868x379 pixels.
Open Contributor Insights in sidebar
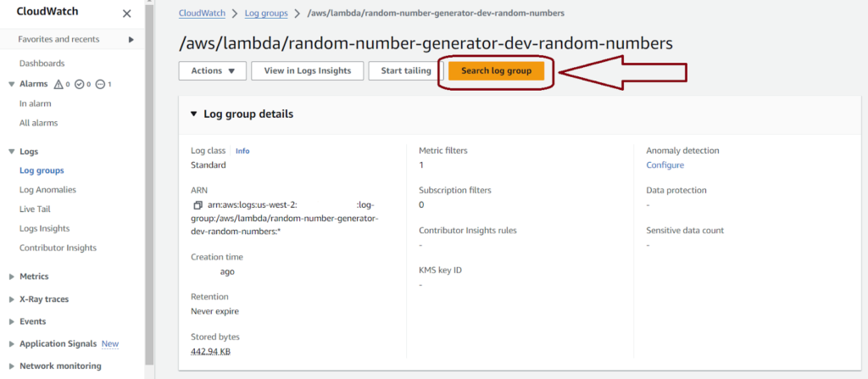coord(58,248)
